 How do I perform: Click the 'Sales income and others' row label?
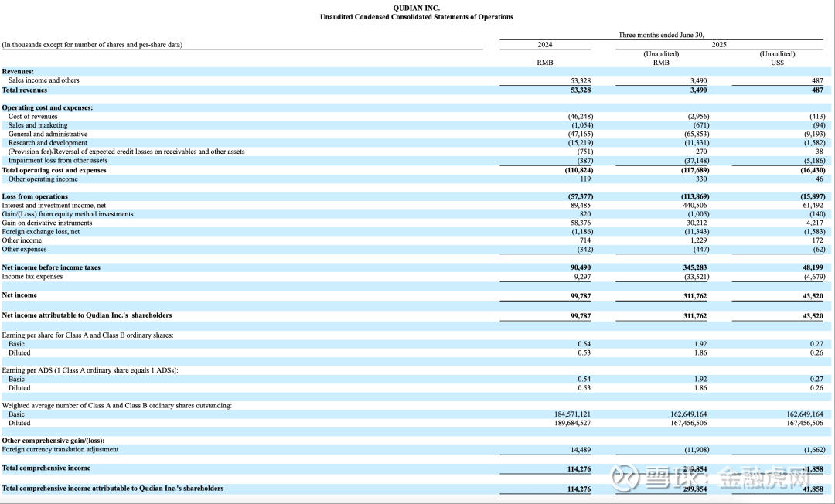43,80
